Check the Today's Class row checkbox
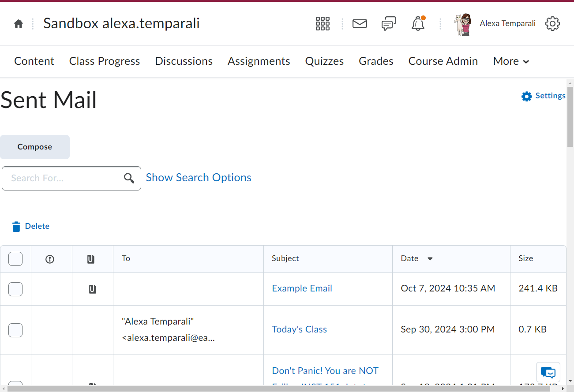The width and height of the screenshot is (574, 392). [x=15, y=330]
